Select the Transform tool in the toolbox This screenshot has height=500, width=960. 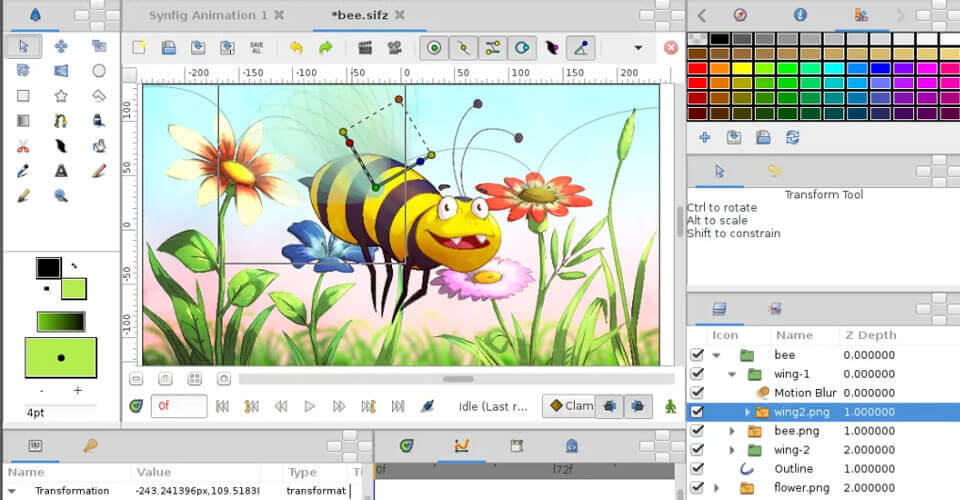[x=23, y=46]
